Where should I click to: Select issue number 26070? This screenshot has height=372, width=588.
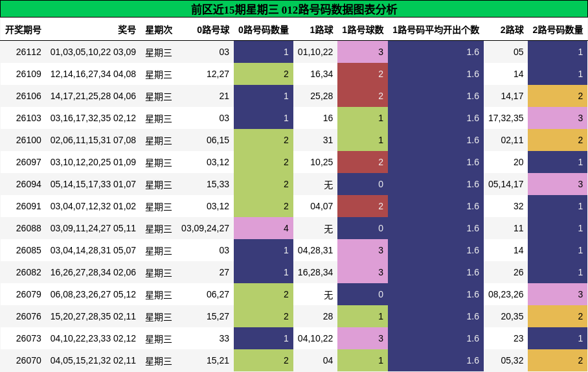(x=28, y=360)
